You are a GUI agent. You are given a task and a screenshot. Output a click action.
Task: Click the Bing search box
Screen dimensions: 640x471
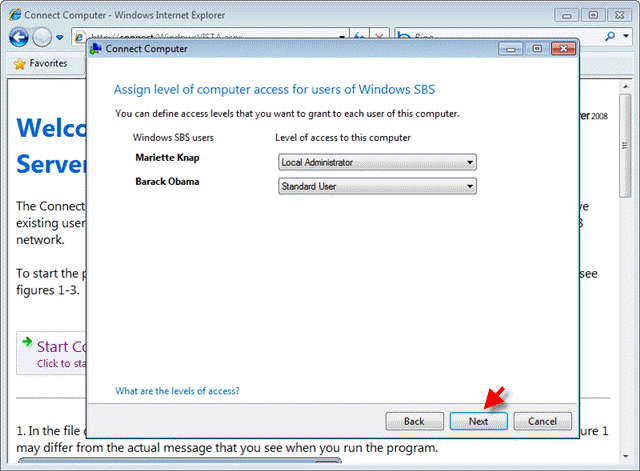pyautogui.click(x=499, y=36)
